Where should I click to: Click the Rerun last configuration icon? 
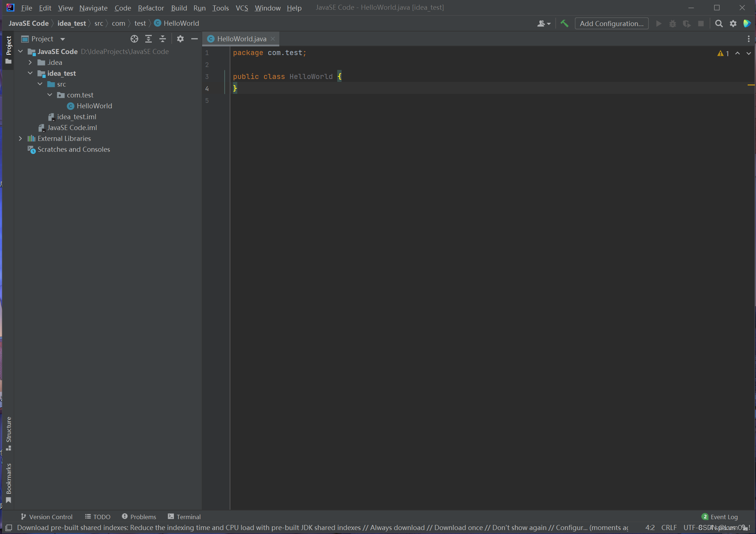[x=659, y=24]
